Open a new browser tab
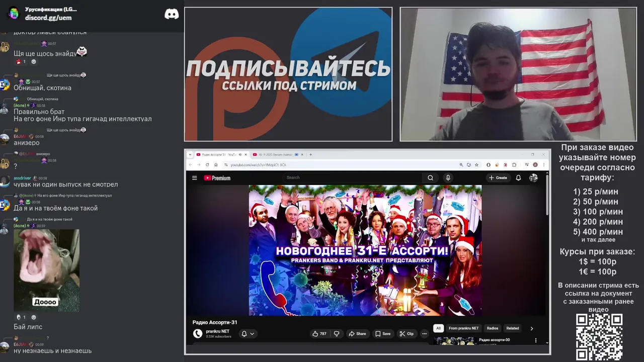The width and height of the screenshot is (644, 362). pos(310,154)
